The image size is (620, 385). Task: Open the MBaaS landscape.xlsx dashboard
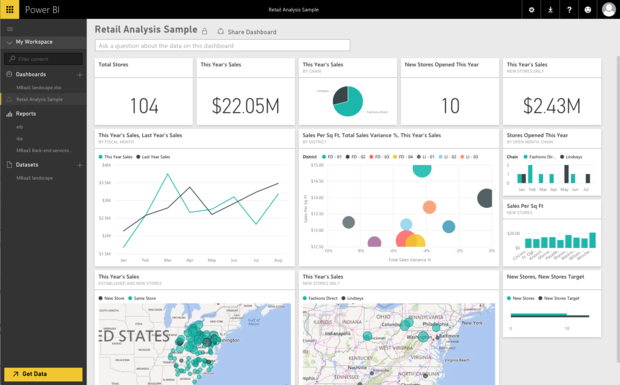point(39,88)
